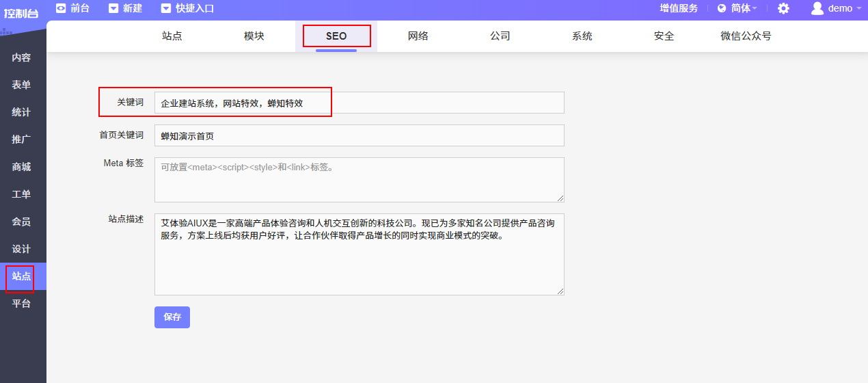This screenshot has width=868, height=383.
Task: Switch to the 安全 tab
Action: coord(664,36)
